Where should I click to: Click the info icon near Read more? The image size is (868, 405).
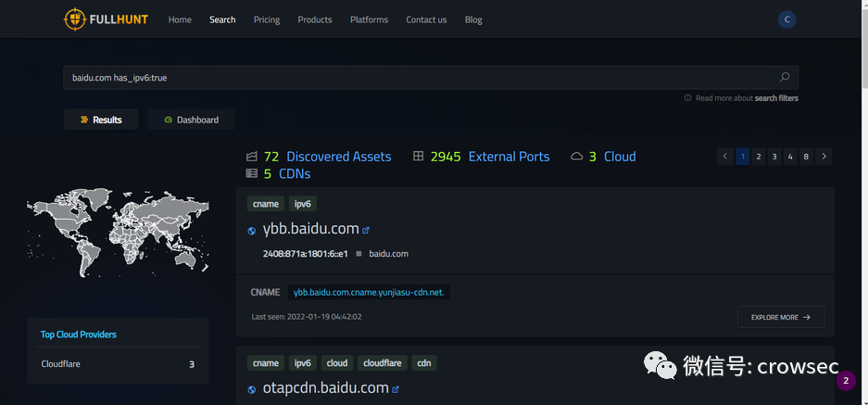click(x=687, y=98)
